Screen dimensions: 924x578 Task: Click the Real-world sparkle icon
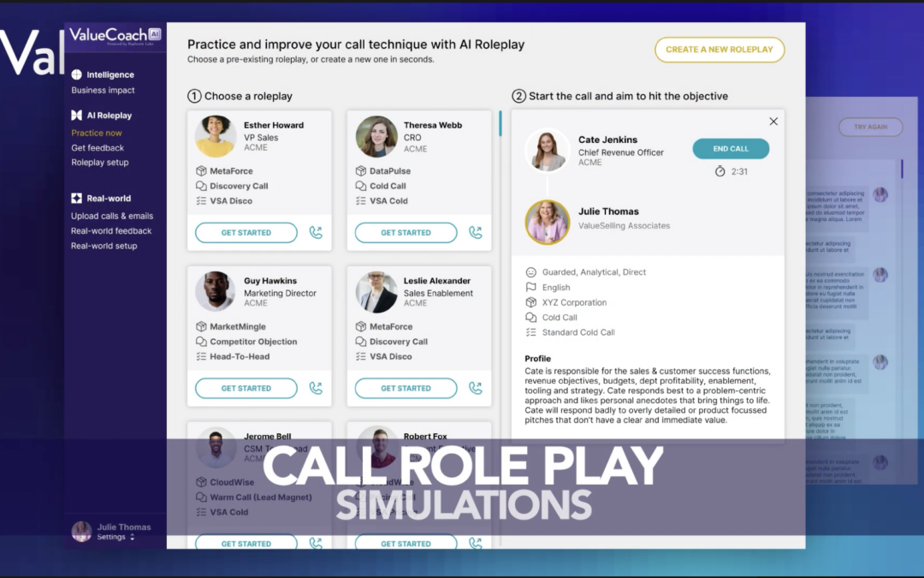coord(77,198)
